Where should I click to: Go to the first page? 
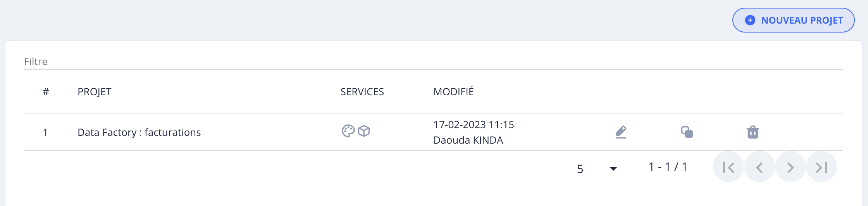(x=728, y=167)
